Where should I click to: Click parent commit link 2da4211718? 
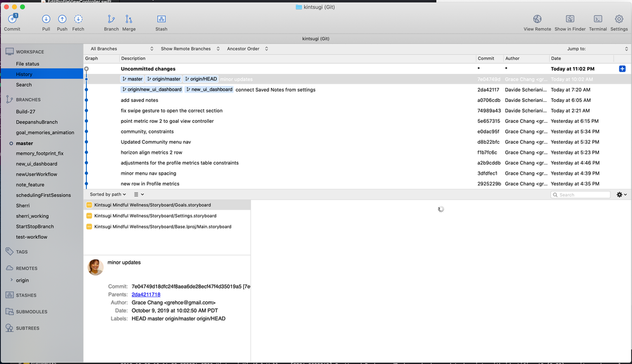click(x=146, y=294)
